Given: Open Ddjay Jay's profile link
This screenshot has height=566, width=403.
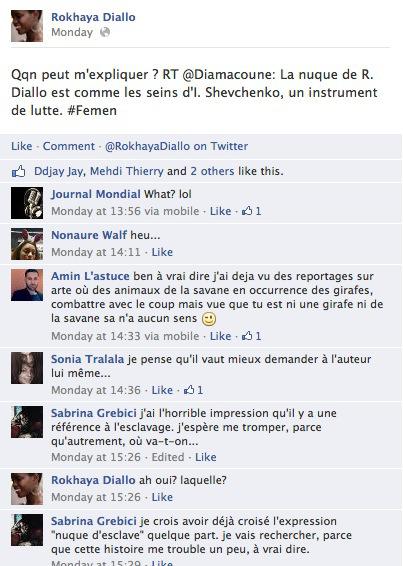Looking at the screenshot, I should point(58,171).
